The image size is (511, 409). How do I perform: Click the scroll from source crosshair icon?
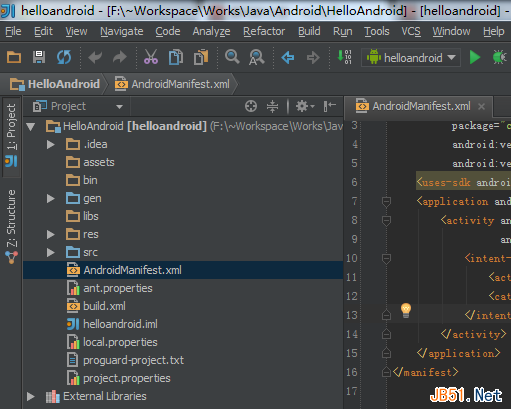click(251, 106)
